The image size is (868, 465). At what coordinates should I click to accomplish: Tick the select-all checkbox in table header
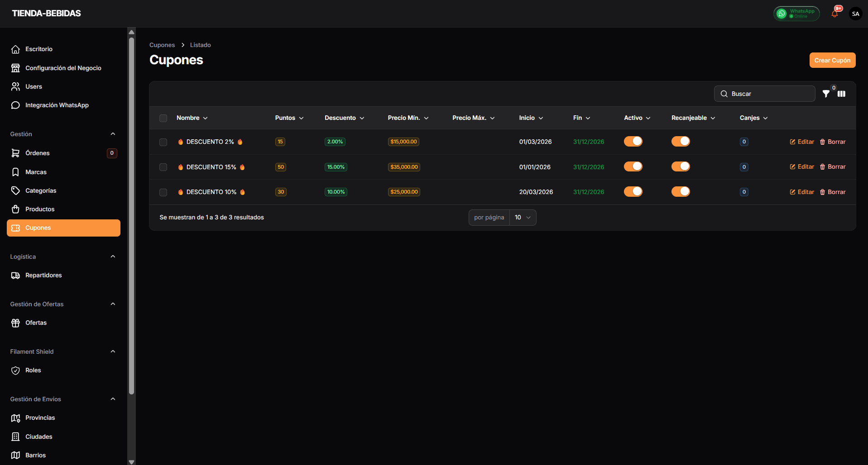(163, 118)
